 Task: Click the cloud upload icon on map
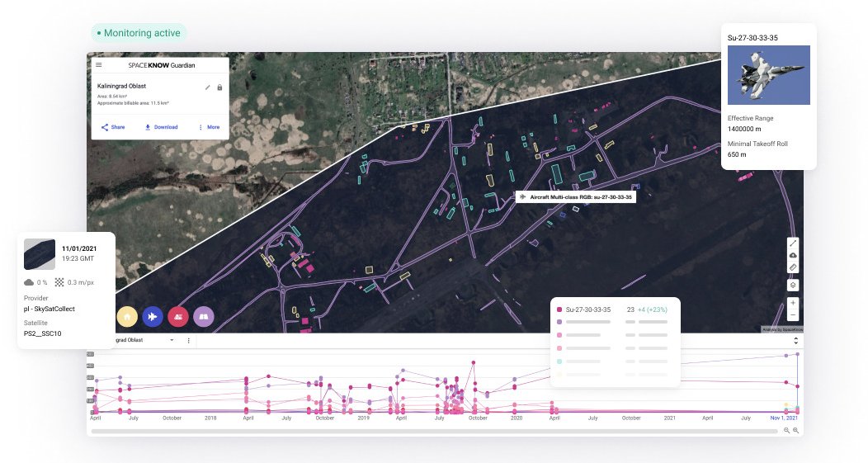click(793, 255)
